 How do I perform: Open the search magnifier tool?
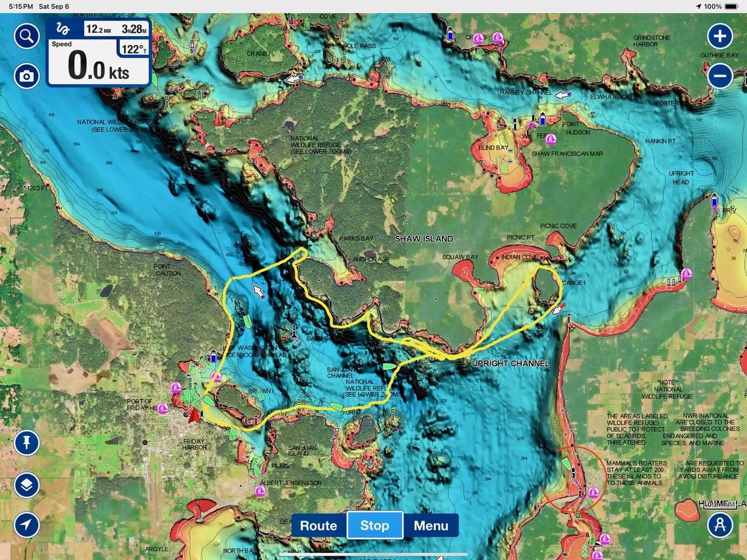[x=26, y=37]
